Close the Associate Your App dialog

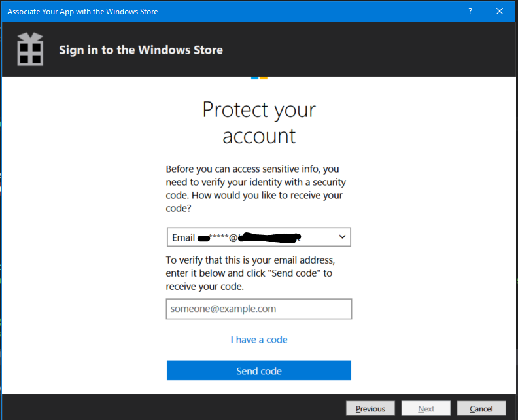pyautogui.click(x=500, y=12)
